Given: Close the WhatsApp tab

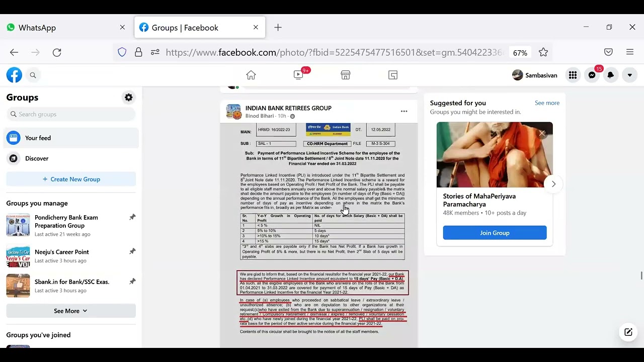Looking at the screenshot, I should click(x=122, y=28).
